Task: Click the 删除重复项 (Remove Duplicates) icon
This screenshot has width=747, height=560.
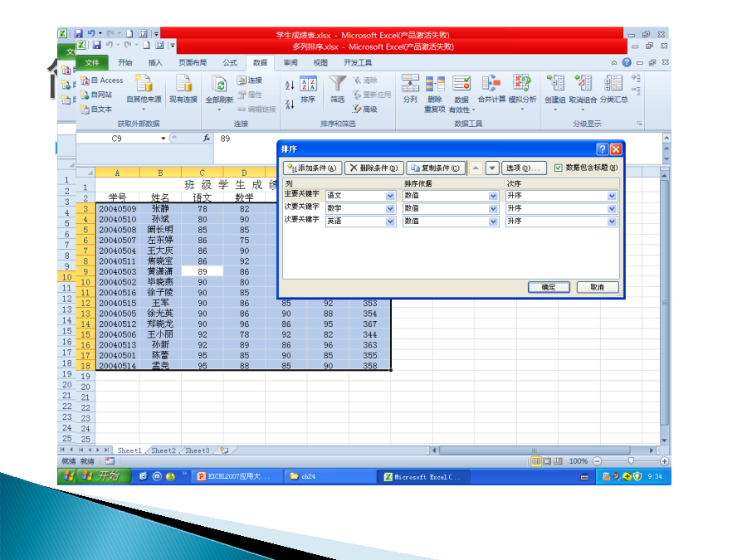Action: pyautogui.click(x=435, y=90)
